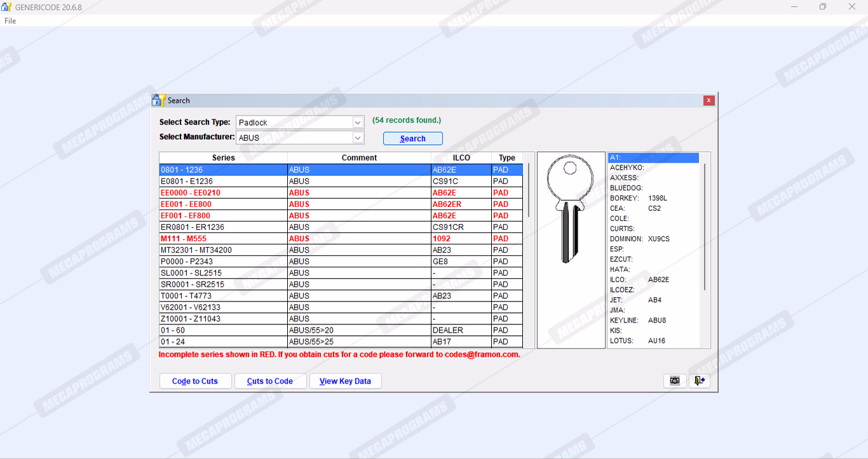Close the Search dialog with red X

pyautogui.click(x=709, y=100)
